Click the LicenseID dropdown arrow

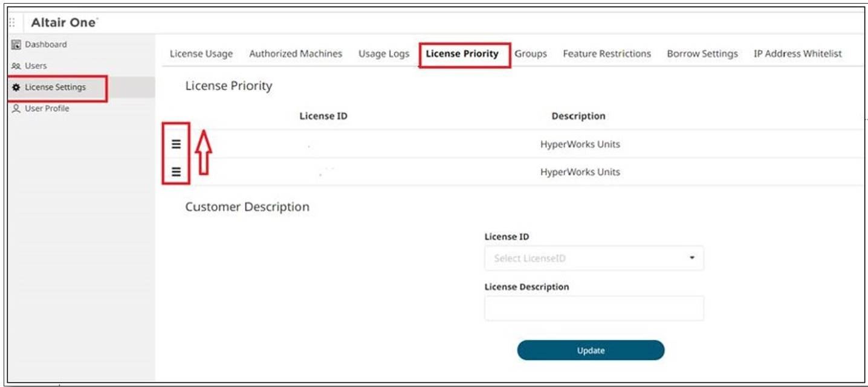tap(692, 258)
